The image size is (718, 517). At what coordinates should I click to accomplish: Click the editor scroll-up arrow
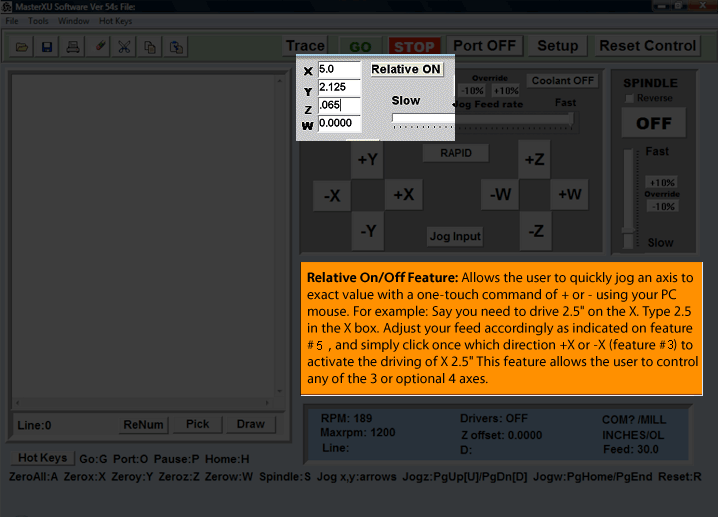[279, 81]
